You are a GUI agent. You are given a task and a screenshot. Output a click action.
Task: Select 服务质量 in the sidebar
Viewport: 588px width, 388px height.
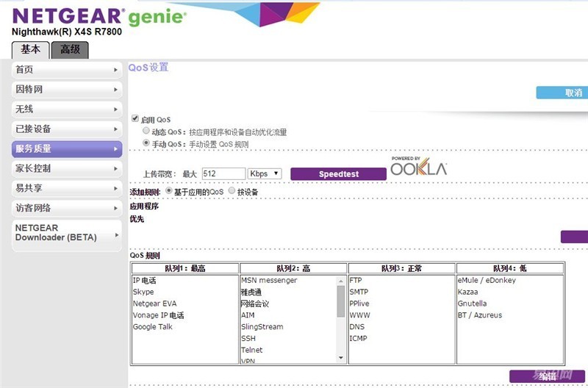click(67, 149)
